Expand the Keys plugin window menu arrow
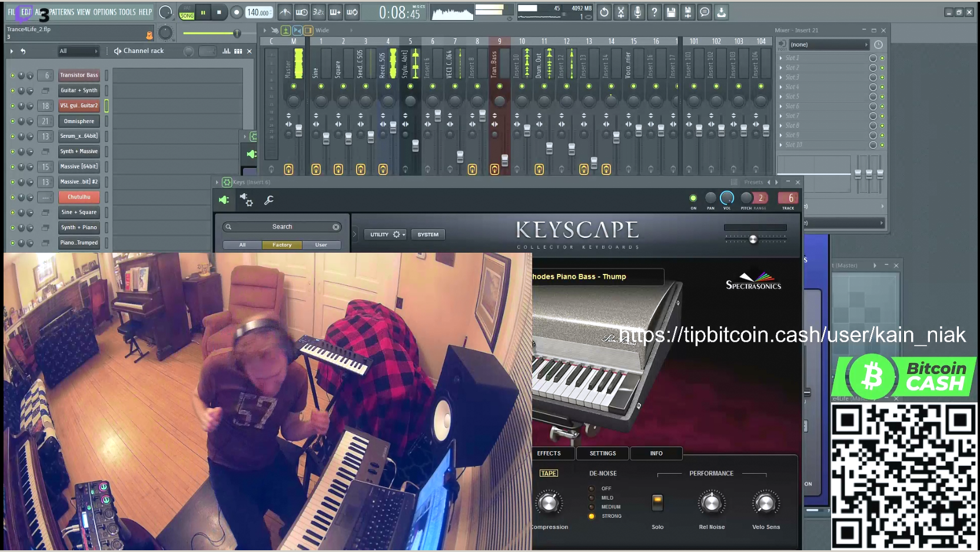This screenshot has width=980, height=552. tap(217, 182)
